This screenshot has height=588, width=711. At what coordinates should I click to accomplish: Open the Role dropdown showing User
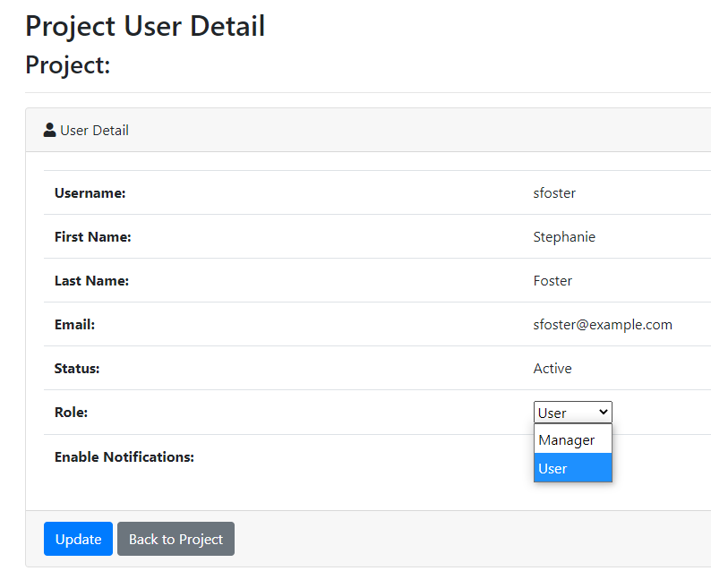(573, 412)
